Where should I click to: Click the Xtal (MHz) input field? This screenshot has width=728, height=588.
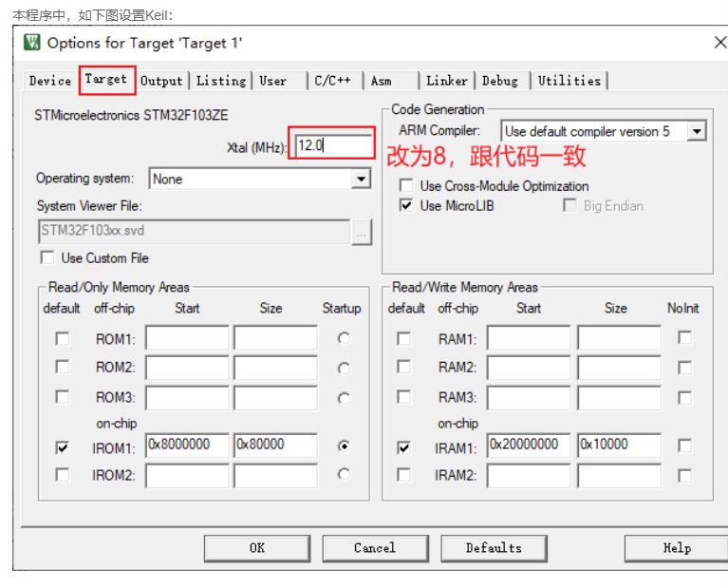click(333, 145)
